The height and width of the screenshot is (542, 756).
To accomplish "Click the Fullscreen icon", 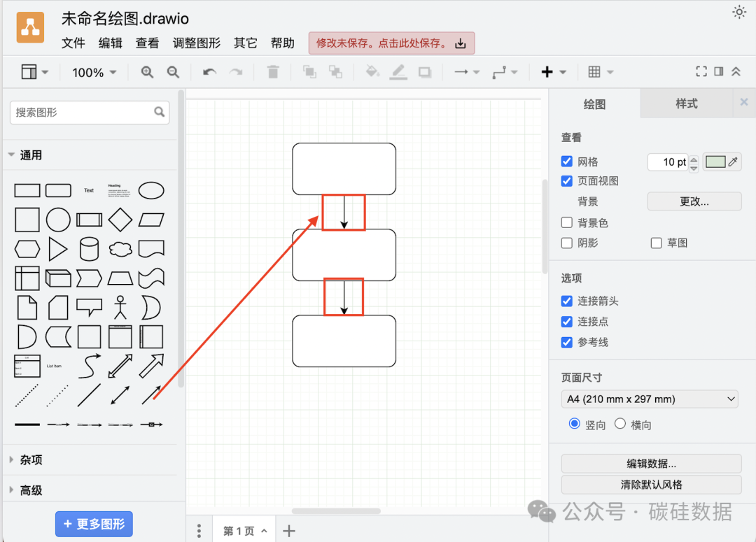I will coord(701,71).
